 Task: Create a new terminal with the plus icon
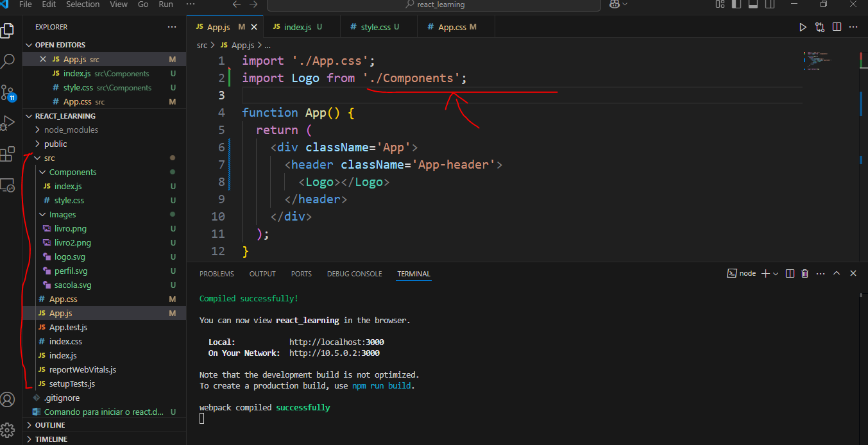coord(765,273)
